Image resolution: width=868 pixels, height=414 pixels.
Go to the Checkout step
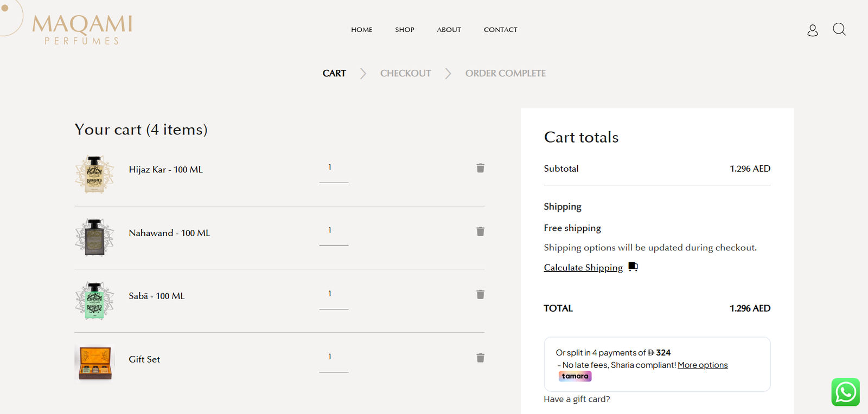click(x=405, y=73)
